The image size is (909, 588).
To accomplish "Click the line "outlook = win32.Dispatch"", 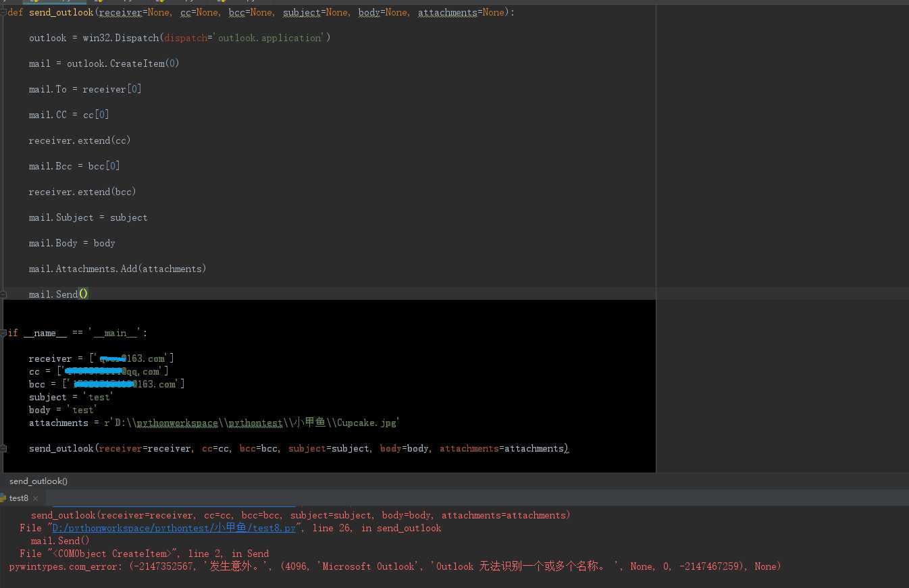I will pos(180,38).
